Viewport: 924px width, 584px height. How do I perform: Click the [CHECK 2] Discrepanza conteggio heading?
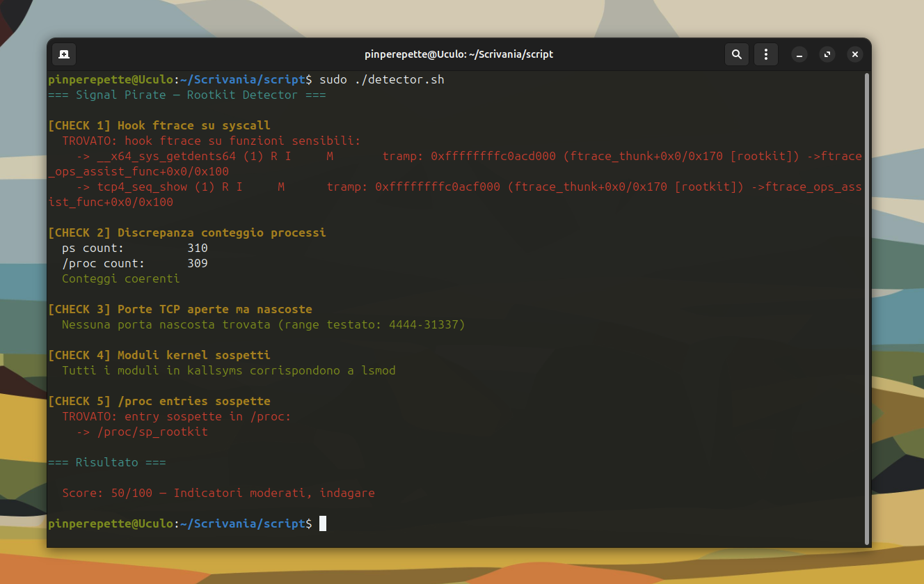tap(186, 233)
